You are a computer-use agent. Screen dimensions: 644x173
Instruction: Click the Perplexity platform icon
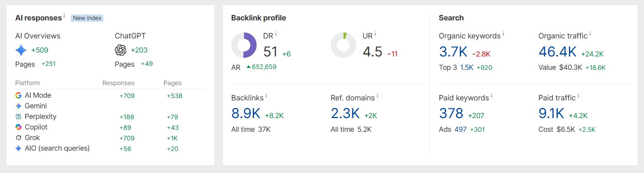coord(18,117)
